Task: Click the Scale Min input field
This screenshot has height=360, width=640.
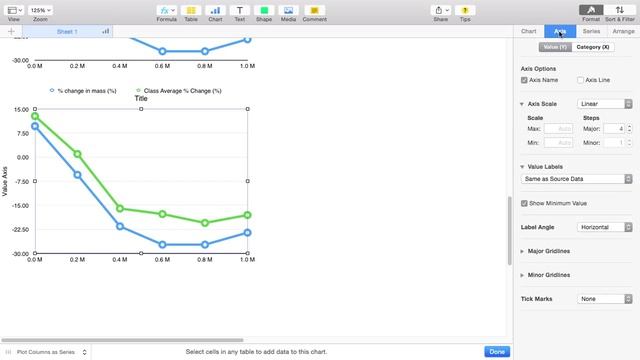Action: [x=558, y=143]
